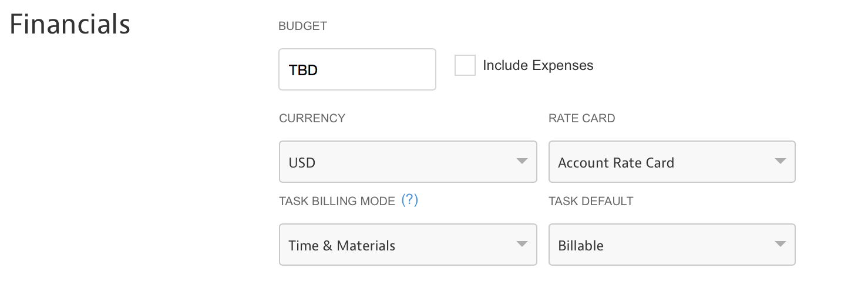
Task: Click the BUDGET field label
Action: click(x=302, y=26)
